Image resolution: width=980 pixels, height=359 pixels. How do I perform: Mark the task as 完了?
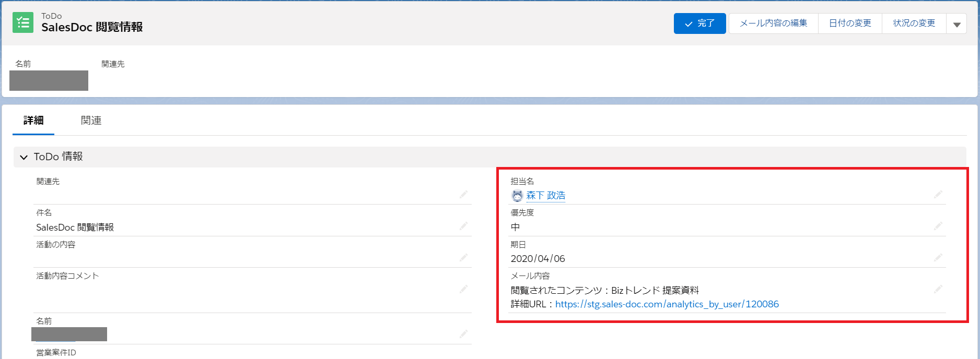pyautogui.click(x=699, y=23)
